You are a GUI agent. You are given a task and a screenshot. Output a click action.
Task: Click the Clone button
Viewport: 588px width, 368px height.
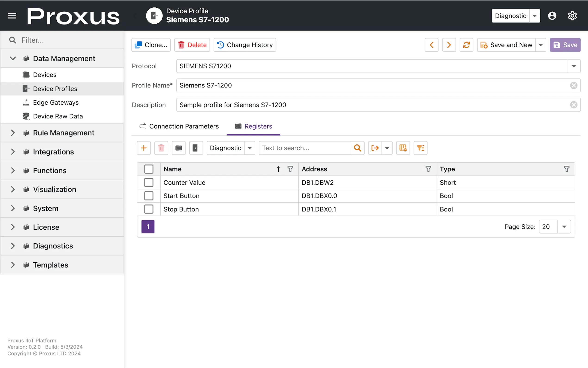coord(151,45)
